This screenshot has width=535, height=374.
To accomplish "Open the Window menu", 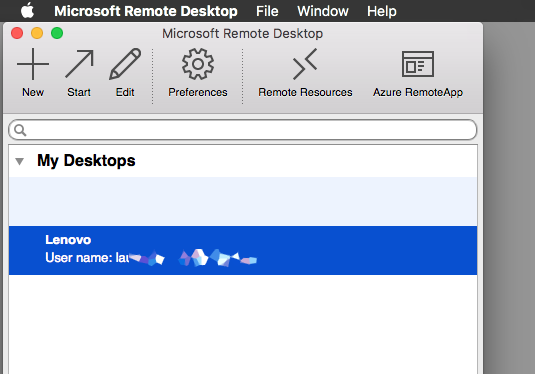I will (x=323, y=11).
